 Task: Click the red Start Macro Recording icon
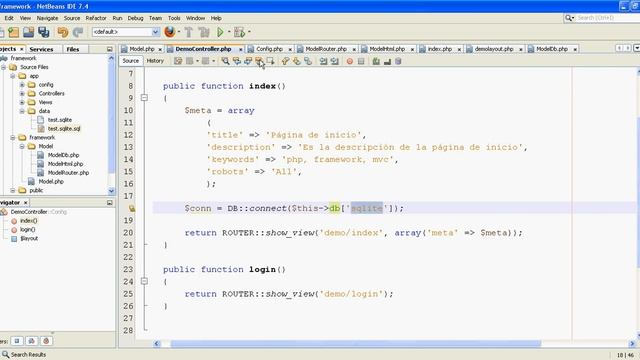click(350, 61)
